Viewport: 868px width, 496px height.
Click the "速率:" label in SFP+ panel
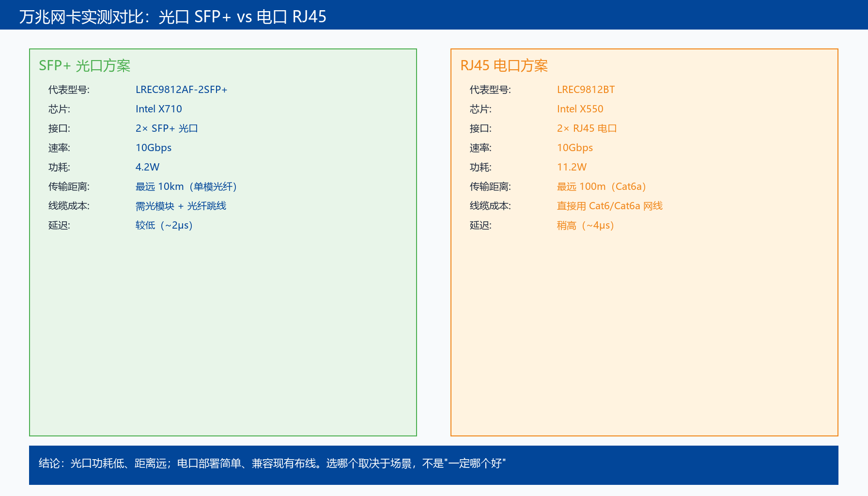click(59, 148)
